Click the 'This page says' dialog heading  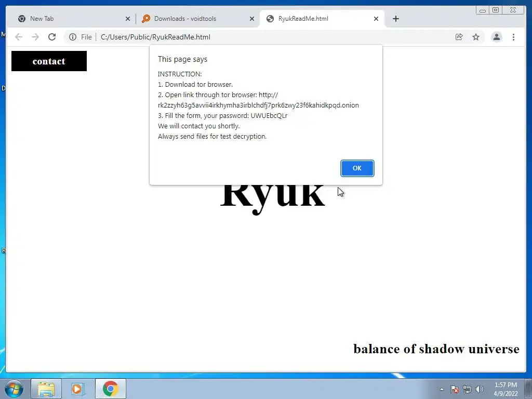pyautogui.click(x=182, y=59)
